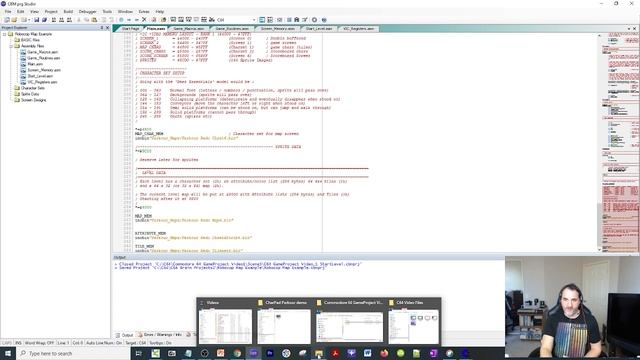Select Character Sets folder in Project Explorer
The width and height of the screenshot is (640, 360).
[x=33, y=88]
